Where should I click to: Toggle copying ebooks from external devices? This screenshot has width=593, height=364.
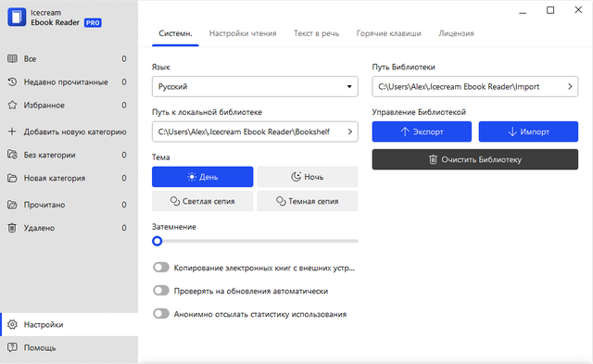(x=161, y=268)
